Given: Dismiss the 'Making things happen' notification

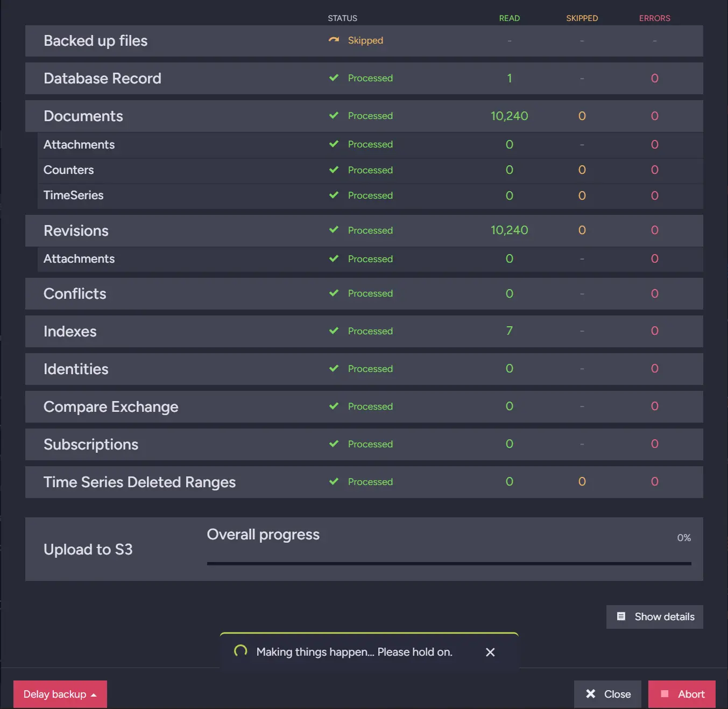Looking at the screenshot, I should pos(490,652).
